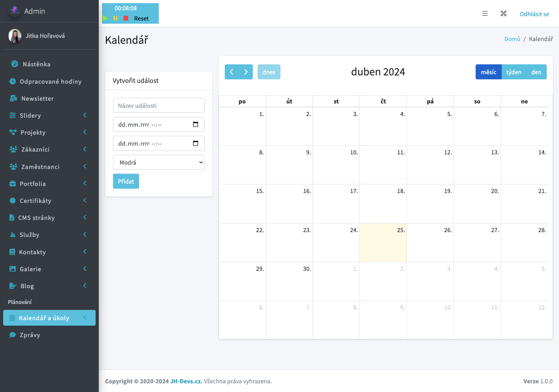This screenshot has height=392, width=559.
Task: Advance to next month in calendar
Action: click(x=246, y=72)
